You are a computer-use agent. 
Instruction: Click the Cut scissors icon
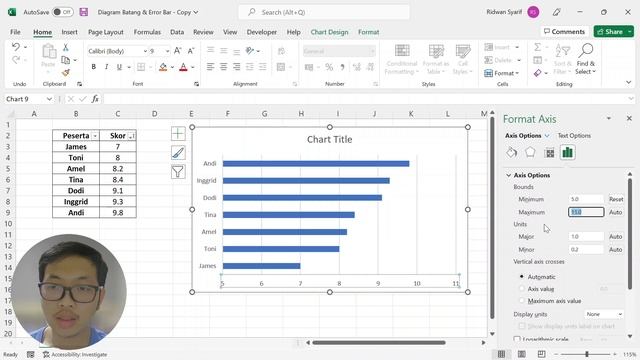(x=65, y=48)
